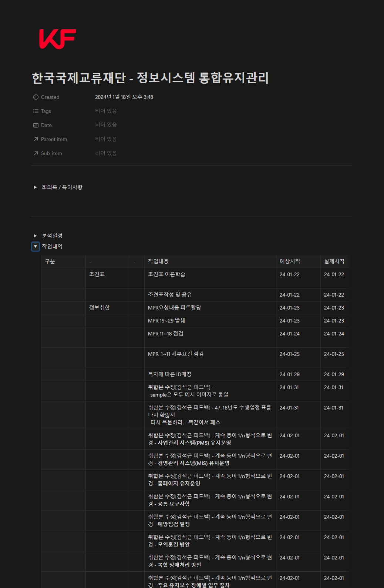Click the 조견표작성 및 공유 cell
The image size is (384, 588).
210,295
